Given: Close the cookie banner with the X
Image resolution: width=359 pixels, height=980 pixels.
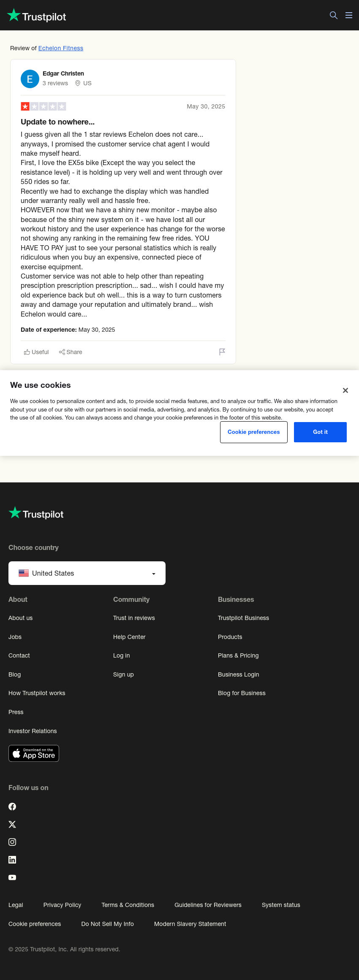Looking at the screenshot, I should (x=345, y=390).
